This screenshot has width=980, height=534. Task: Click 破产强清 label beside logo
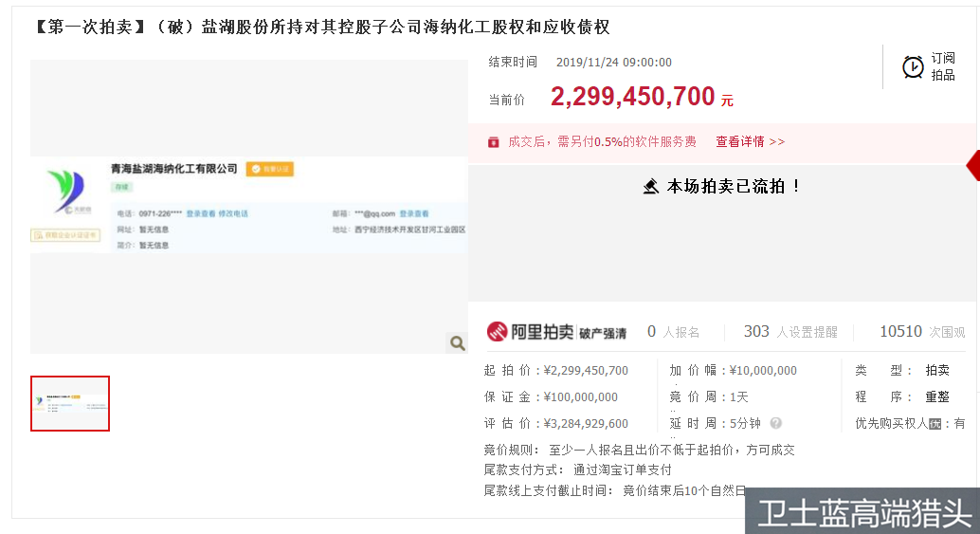click(603, 333)
